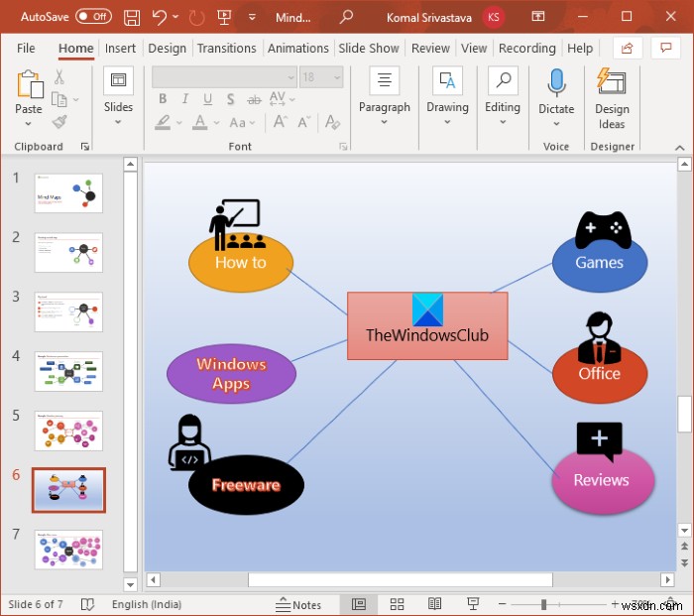This screenshot has height=616, width=694.
Task: Open the Review tab
Action: tap(430, 48)
